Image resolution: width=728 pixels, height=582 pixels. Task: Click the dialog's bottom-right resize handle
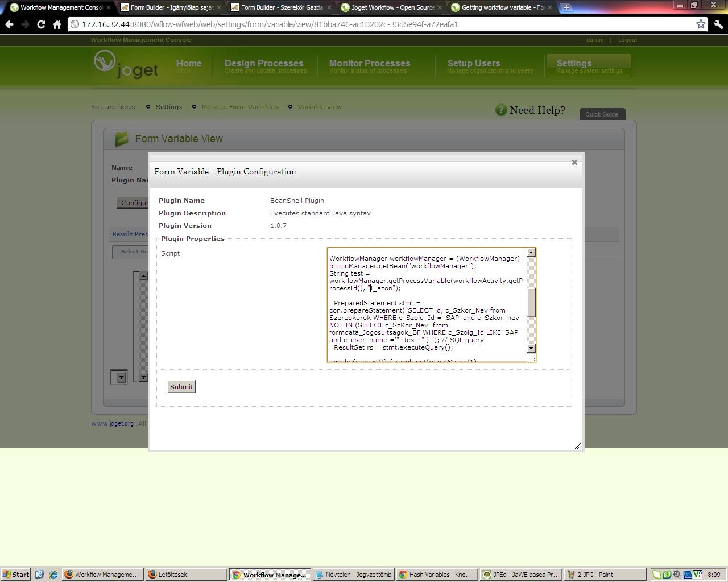click(x=578, y=446)
